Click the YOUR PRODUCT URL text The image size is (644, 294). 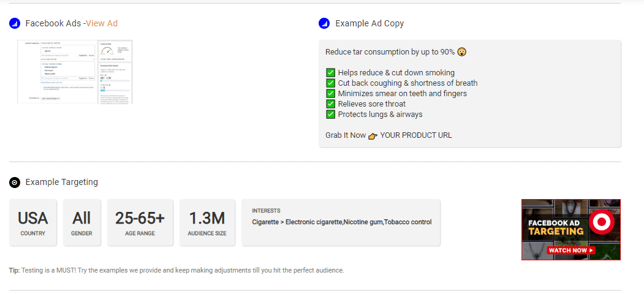pos(416,135)
